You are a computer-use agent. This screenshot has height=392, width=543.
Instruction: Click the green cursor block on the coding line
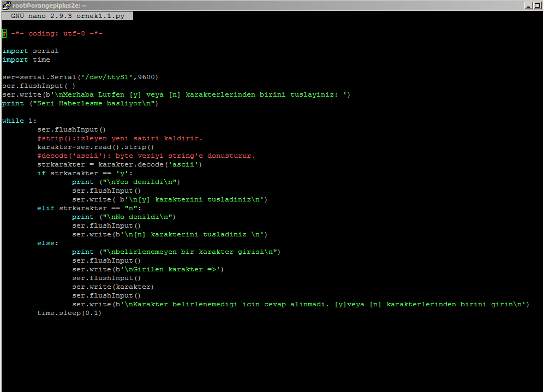coord(4,33)
